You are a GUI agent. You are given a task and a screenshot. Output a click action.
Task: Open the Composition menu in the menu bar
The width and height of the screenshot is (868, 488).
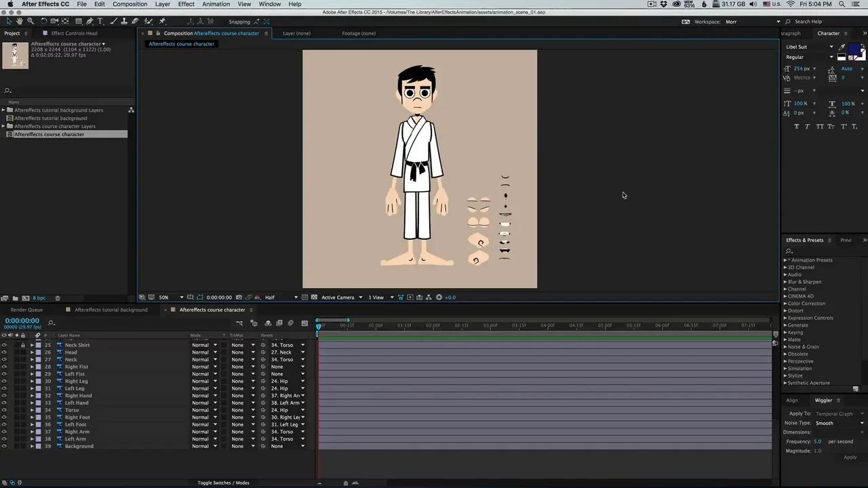(130, 4)
